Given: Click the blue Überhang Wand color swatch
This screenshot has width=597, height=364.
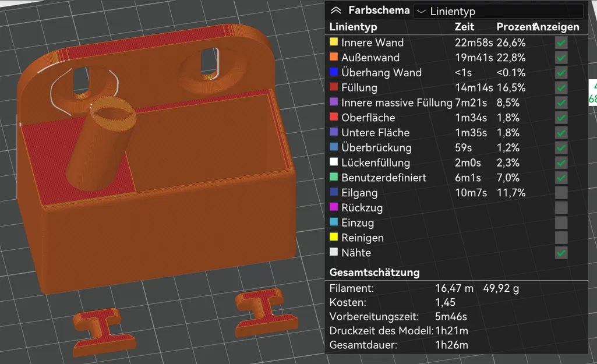Looking at the screenshot, I should 334,72.
